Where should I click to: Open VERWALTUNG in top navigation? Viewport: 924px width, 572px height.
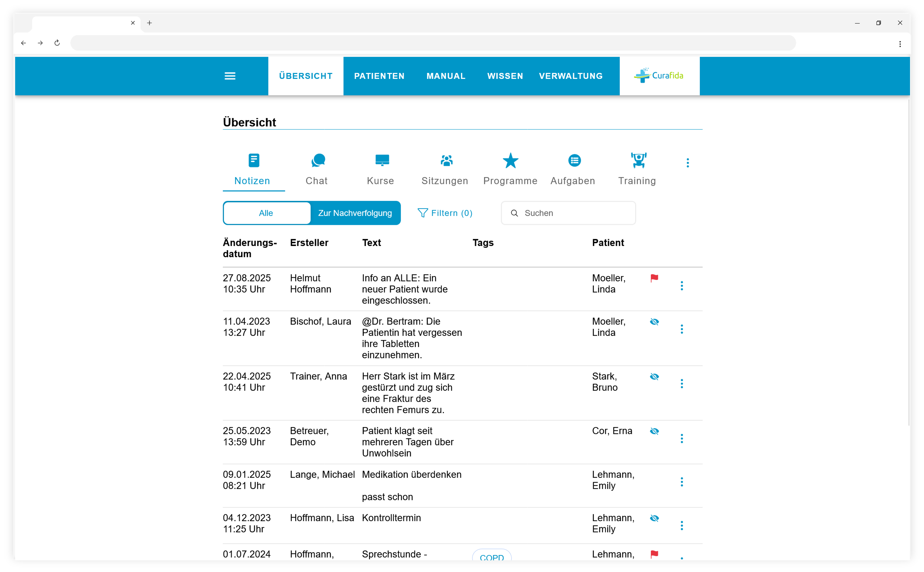coord(571,76)
